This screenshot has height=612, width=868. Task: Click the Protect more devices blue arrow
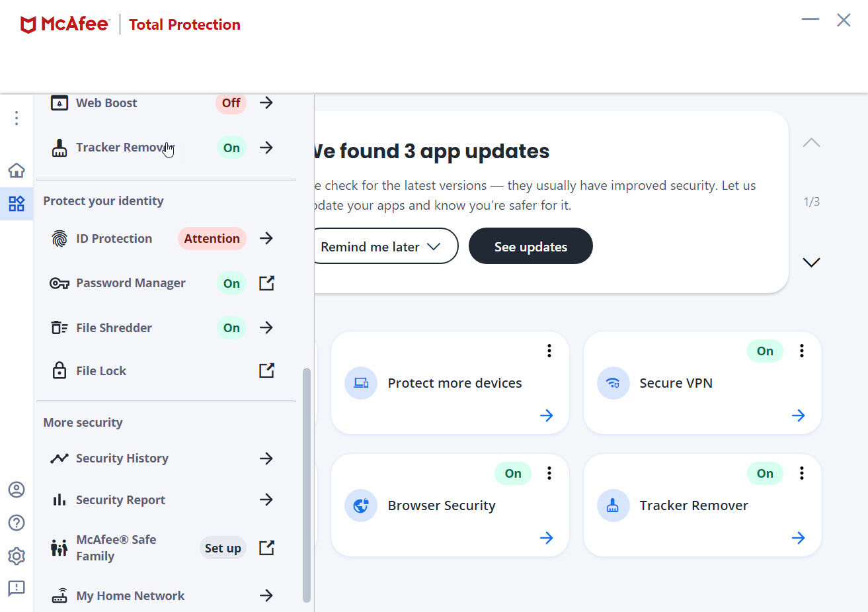[547, 415]
